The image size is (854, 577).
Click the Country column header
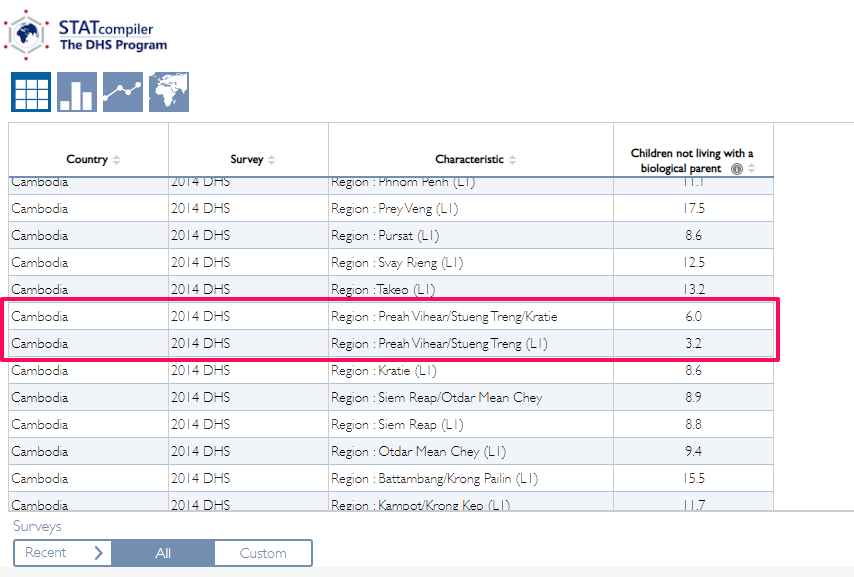(87, 160)
